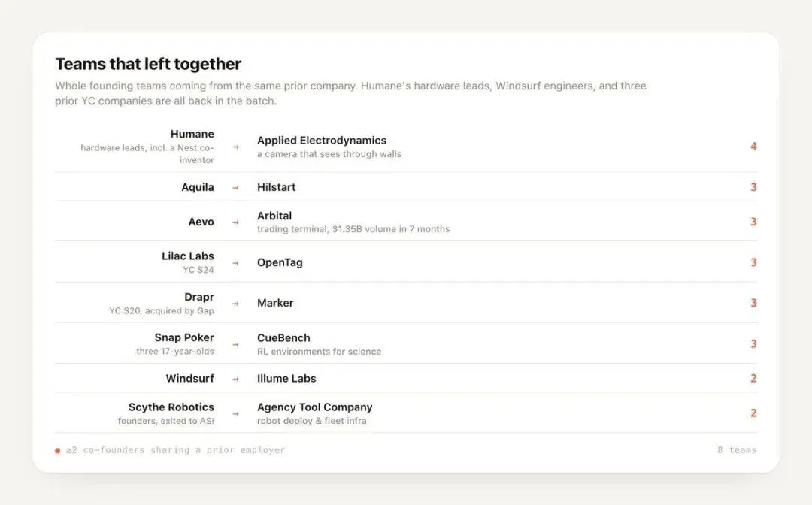The width and height of the screenshot is (812, 505).
Task: Click the 'YC S24' note under Lilac Labs
Action: (198, 270)
